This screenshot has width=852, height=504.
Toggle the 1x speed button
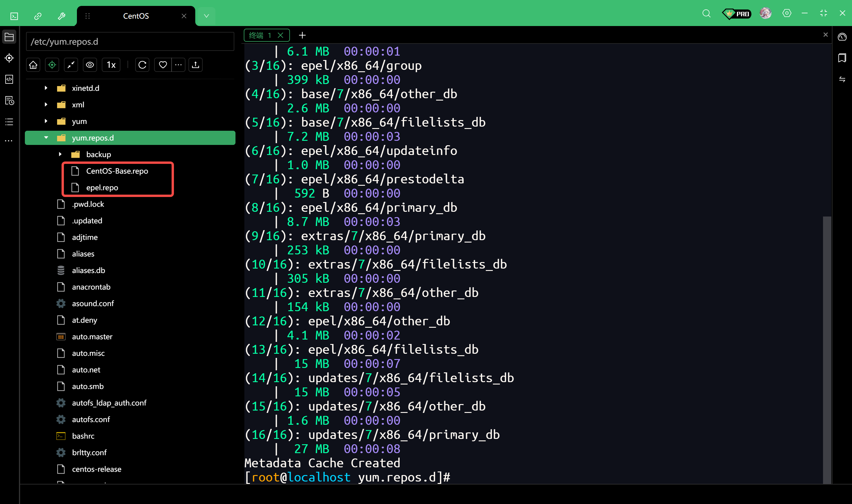click(111, 65)
